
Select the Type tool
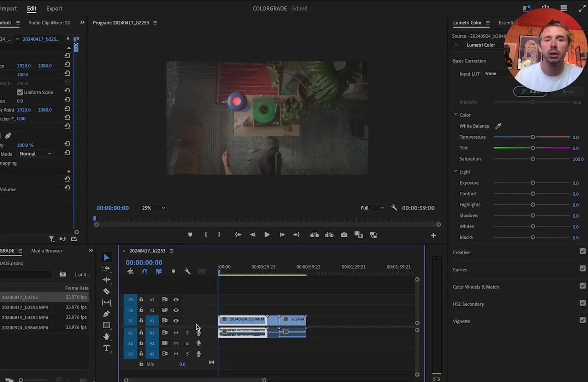pos(106,348)
